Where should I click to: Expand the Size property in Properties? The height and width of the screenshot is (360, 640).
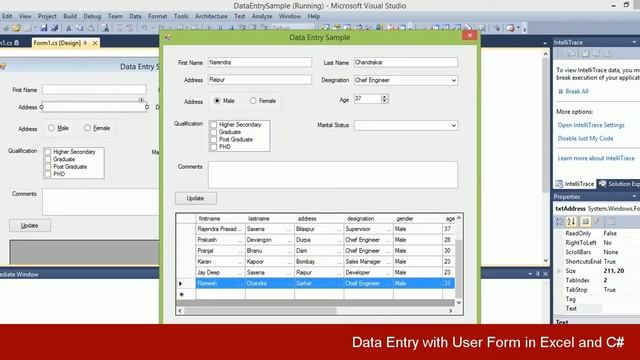[559, 271]
